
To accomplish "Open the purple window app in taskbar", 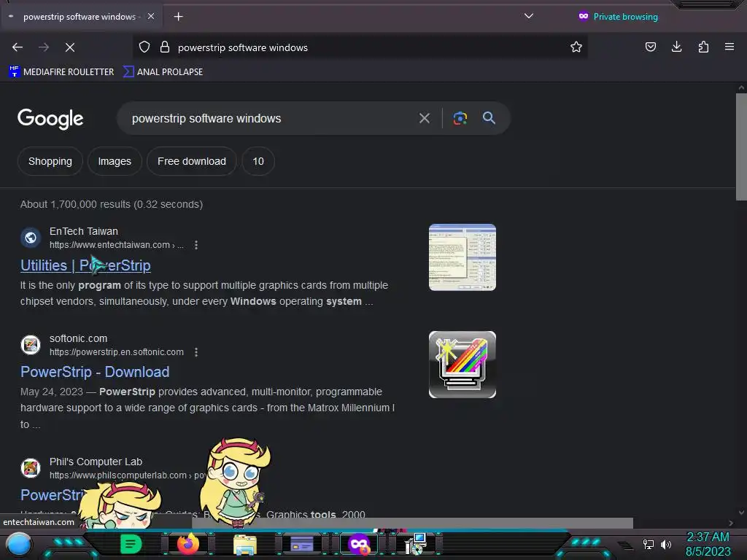I will pos(301,544).
